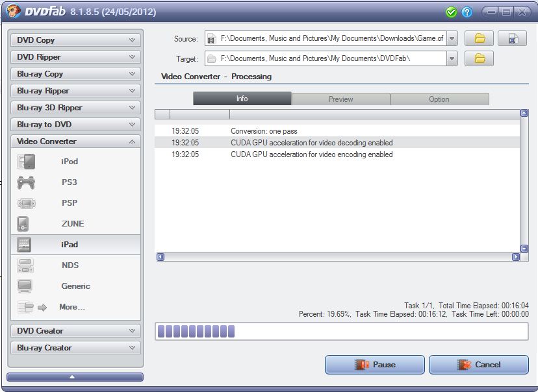Select Generic monitor icon
Image resolution: width=538 pixels, height=392 pixels.
point(25,286)
